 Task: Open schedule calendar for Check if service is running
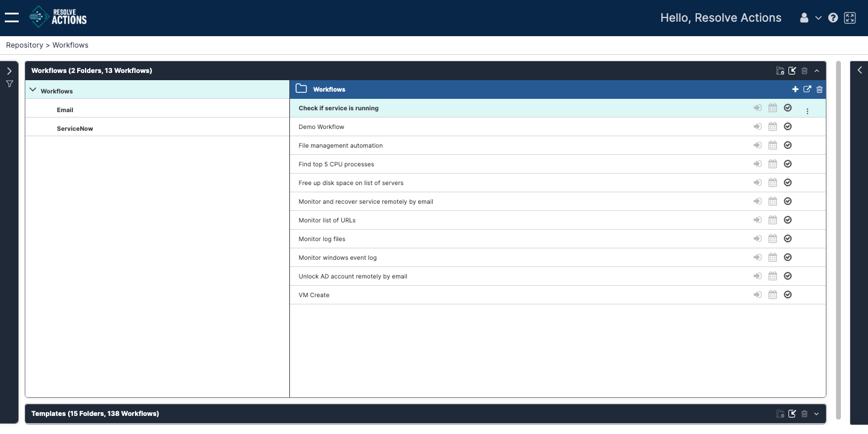(773, 108)
